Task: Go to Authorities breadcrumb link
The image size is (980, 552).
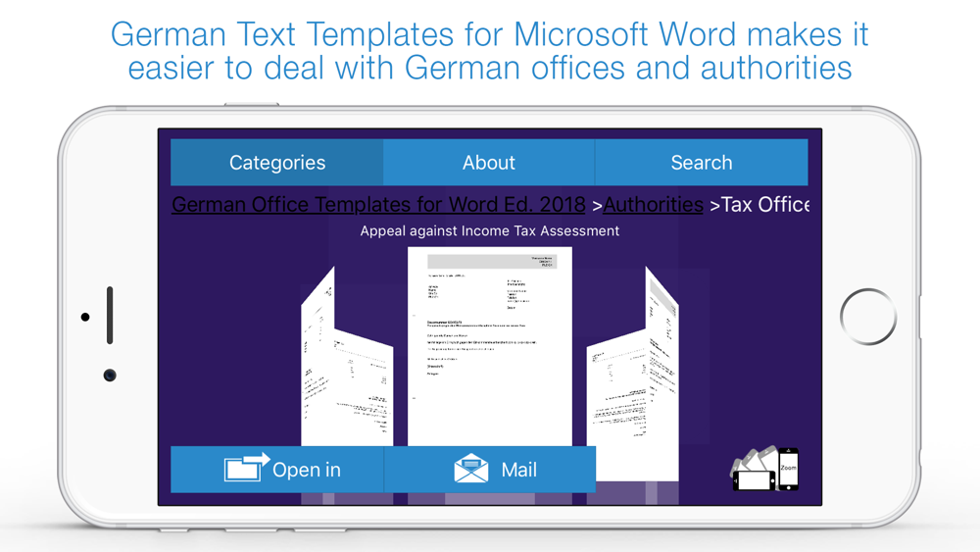Action: tap(653, 204)
